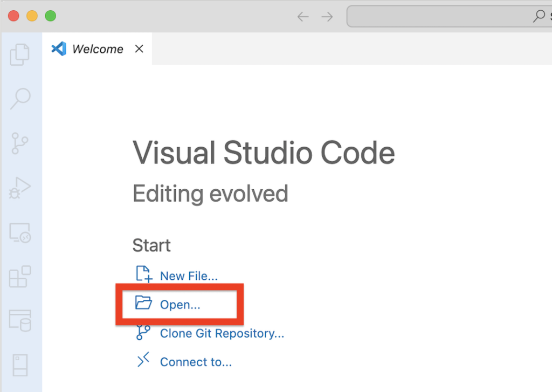Go forward using the right arrow
The height and width of the screenshot is (392, 552).
click(x=327, y=17)
